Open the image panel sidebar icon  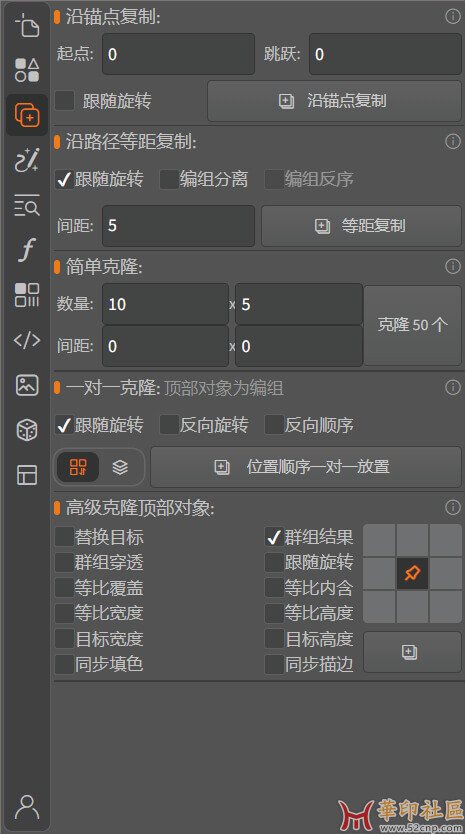click(x=27, y=384)
